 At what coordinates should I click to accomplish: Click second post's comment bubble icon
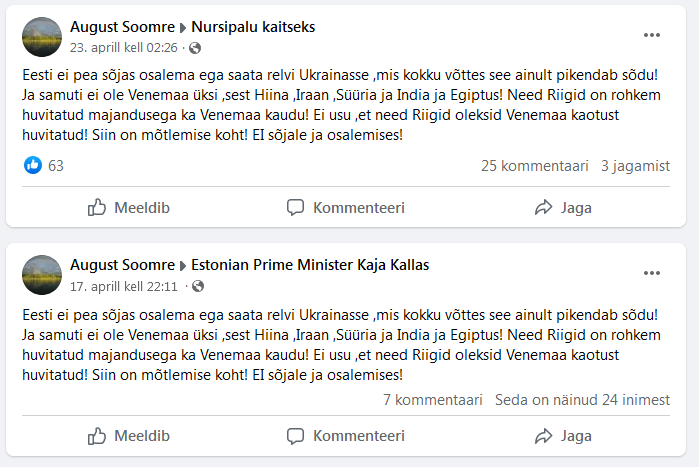coord(295,436)
